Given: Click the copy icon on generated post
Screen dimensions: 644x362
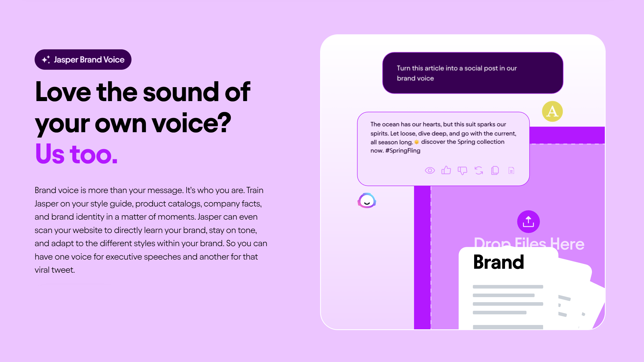Looking at the screenshot, I should tap(495, 171).
